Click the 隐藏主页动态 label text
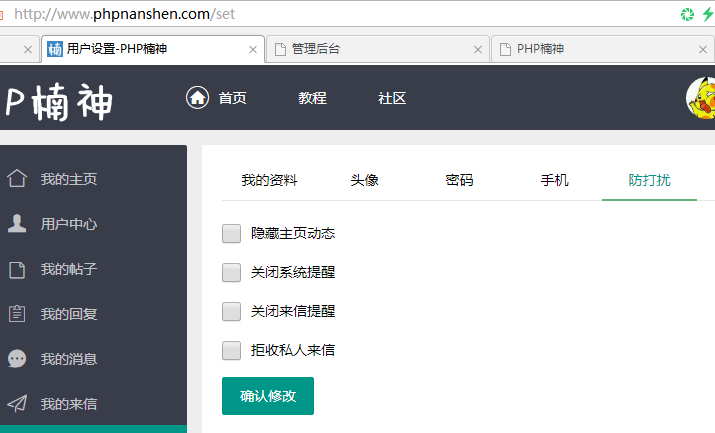The width and height of the screenshot is (715, 433). click(293, 233)
